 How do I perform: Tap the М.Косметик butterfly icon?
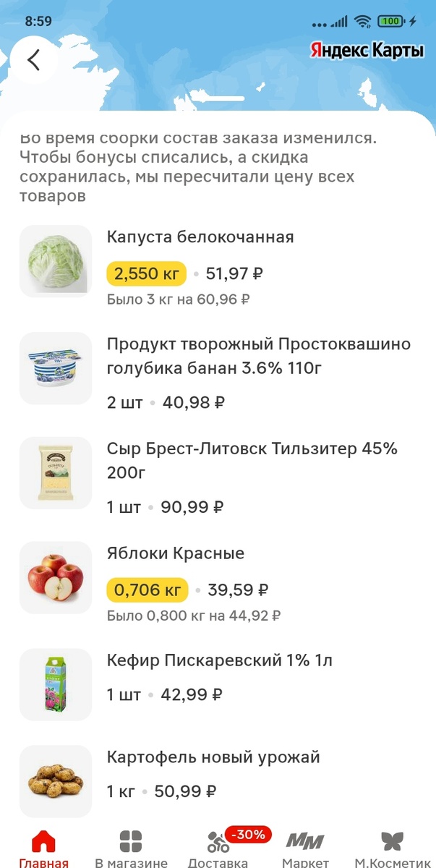(x=393, y=840)
